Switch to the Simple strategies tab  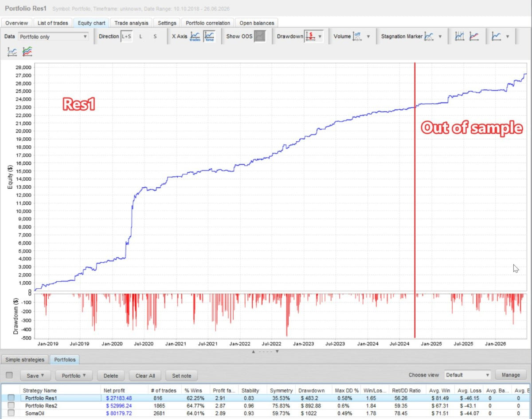click(25, 360)
